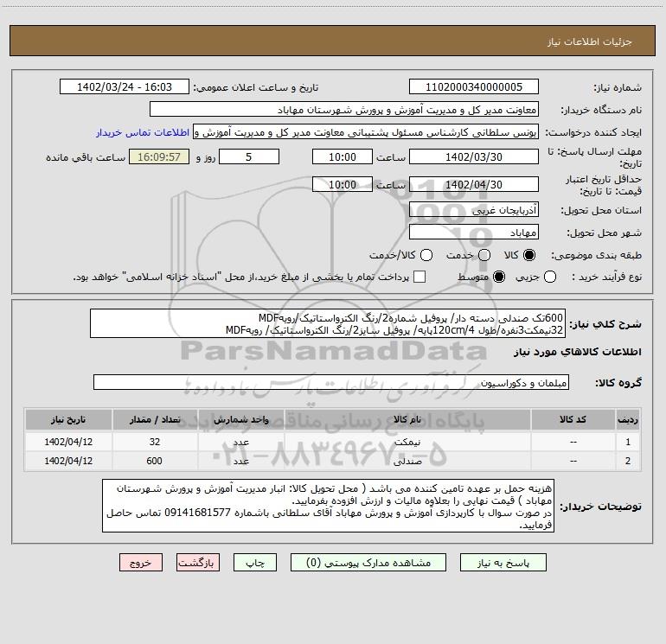
Task: Open the اطلاعات تماس خریدار link
Action: [x=143, y=132]
